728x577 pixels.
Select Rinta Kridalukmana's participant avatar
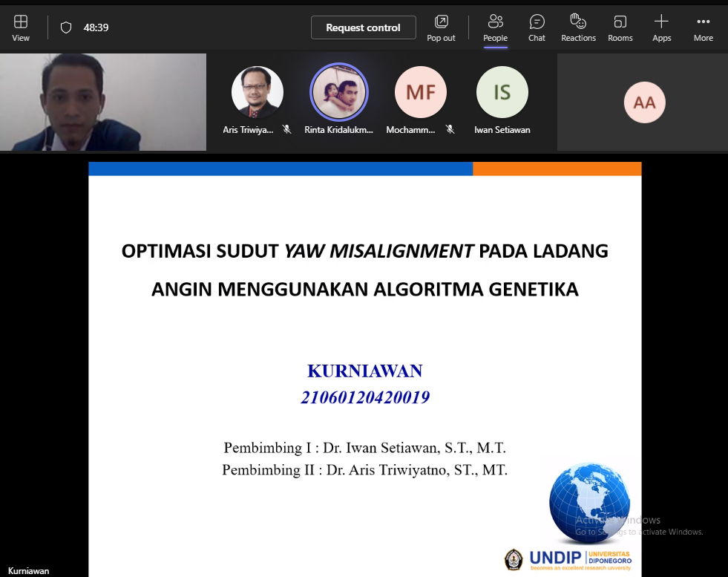tap(339, 92)
